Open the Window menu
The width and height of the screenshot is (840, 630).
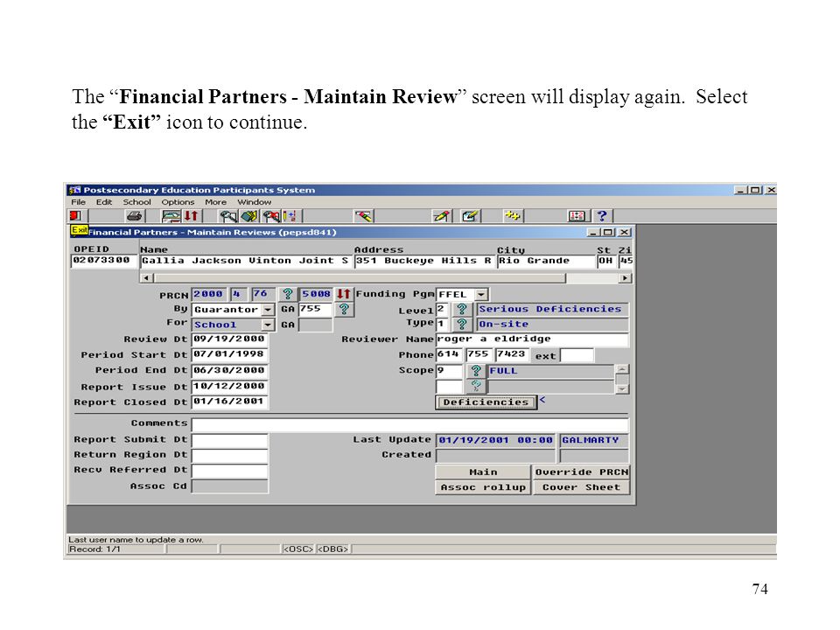point(255,202)
